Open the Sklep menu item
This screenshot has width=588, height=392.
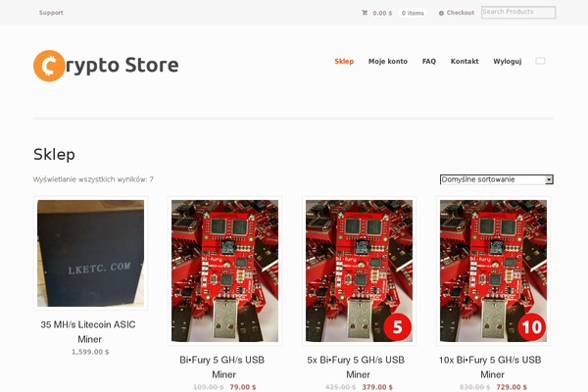coord(344,61)
